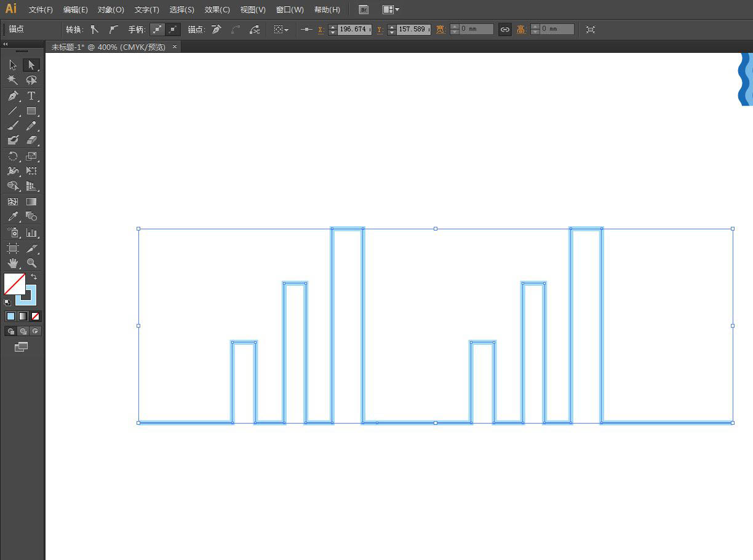Change the screen mode

[x=21, y=347]
